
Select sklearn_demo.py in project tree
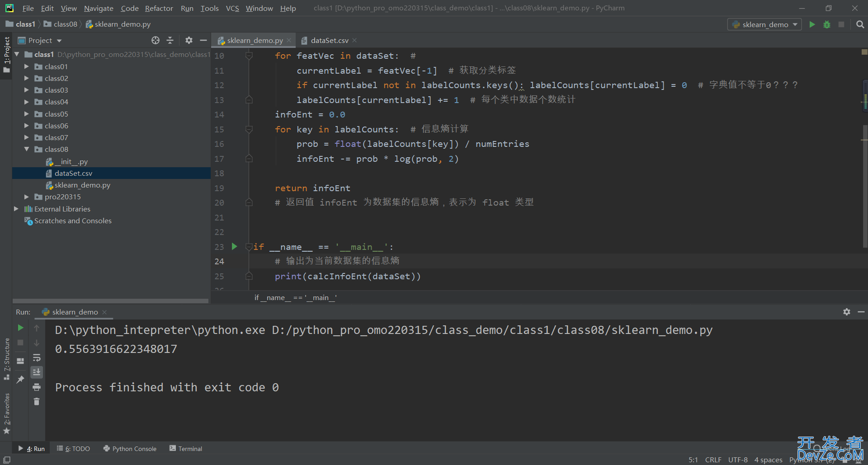[78, 185]
